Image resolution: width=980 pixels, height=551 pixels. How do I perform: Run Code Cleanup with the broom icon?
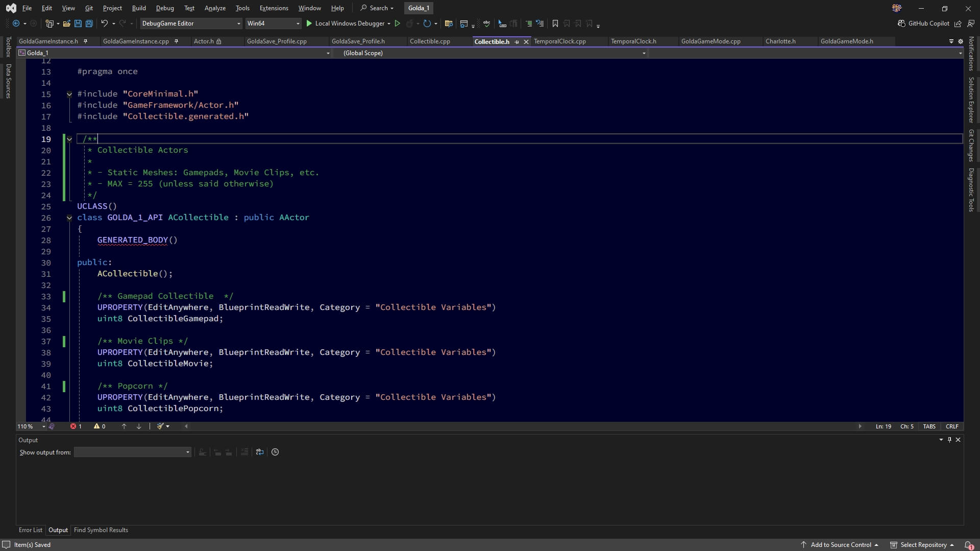[x=160, y=426]
